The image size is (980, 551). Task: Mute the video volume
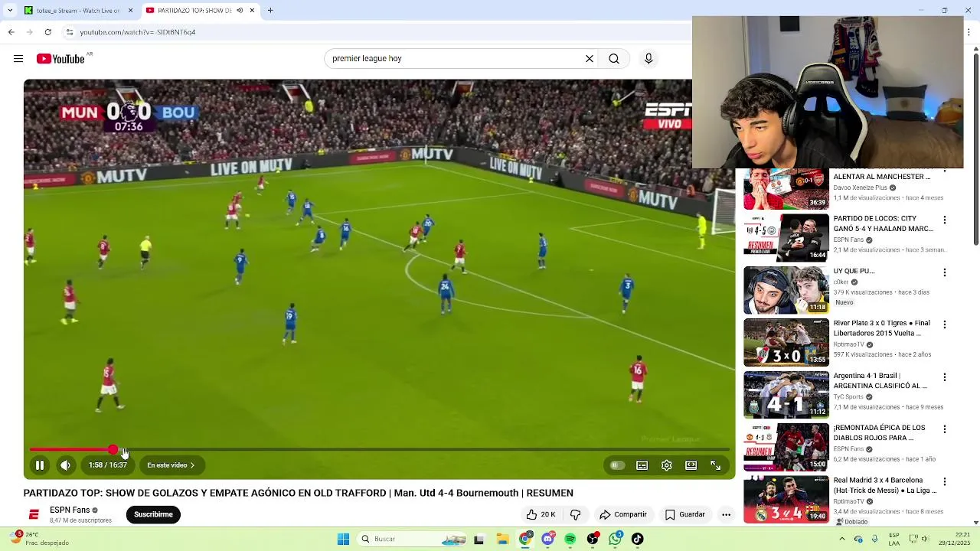66,465
